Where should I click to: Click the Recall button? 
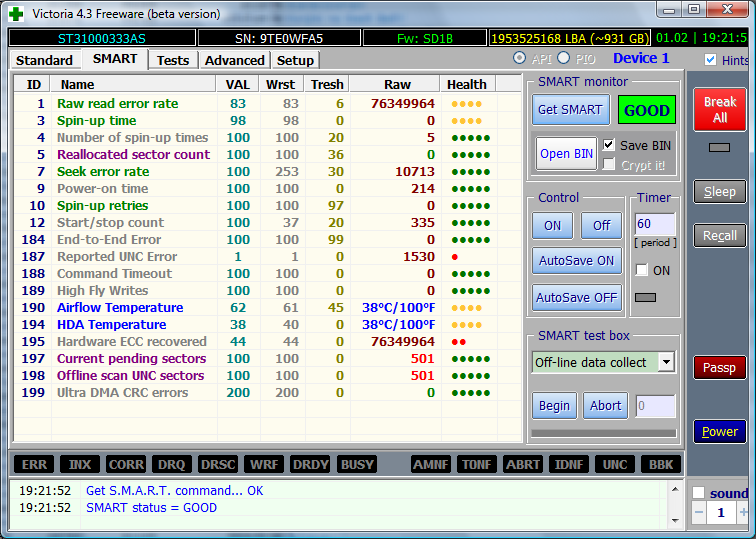click(x=719, y=236)
